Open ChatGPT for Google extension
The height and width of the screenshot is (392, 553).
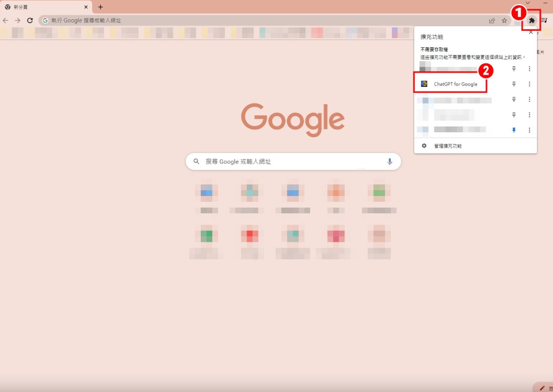pos(455,84)
